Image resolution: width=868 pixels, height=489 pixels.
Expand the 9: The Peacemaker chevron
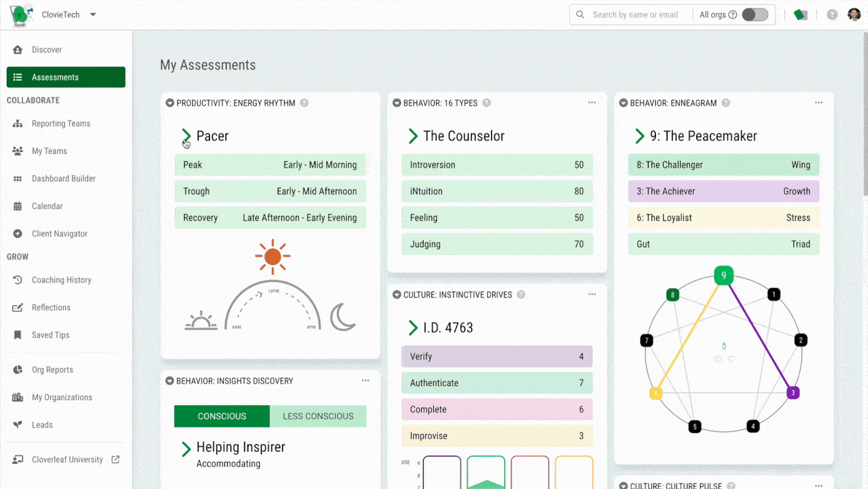[x=640, y=136]
